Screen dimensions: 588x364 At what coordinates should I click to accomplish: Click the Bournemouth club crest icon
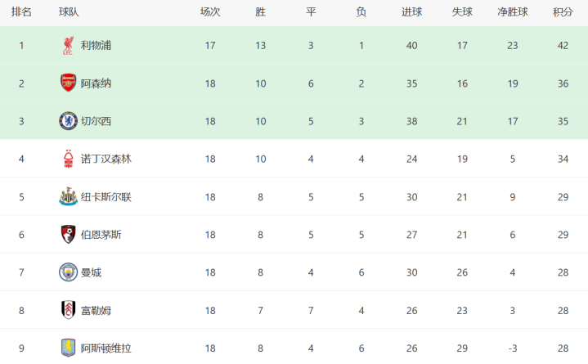click(68, 235)
